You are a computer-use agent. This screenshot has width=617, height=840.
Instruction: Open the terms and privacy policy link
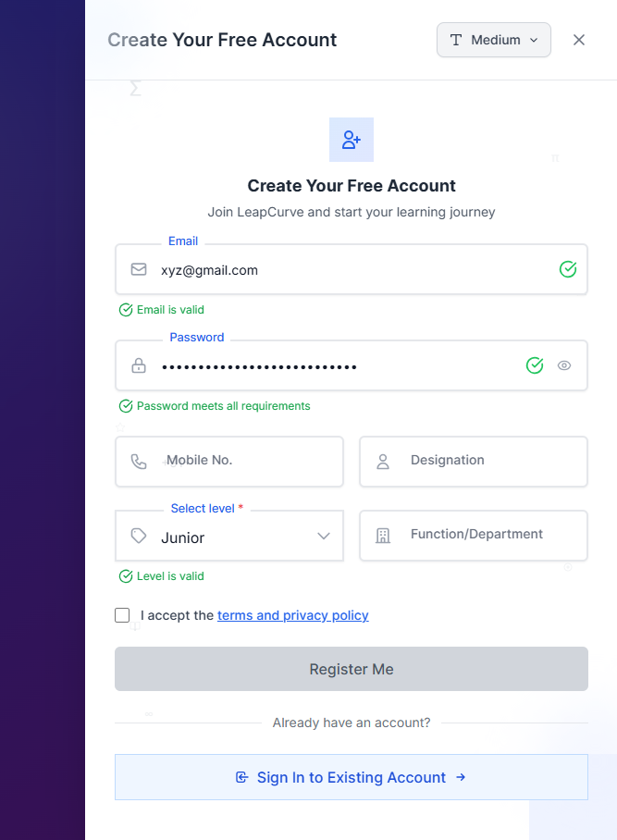[292, 615]
